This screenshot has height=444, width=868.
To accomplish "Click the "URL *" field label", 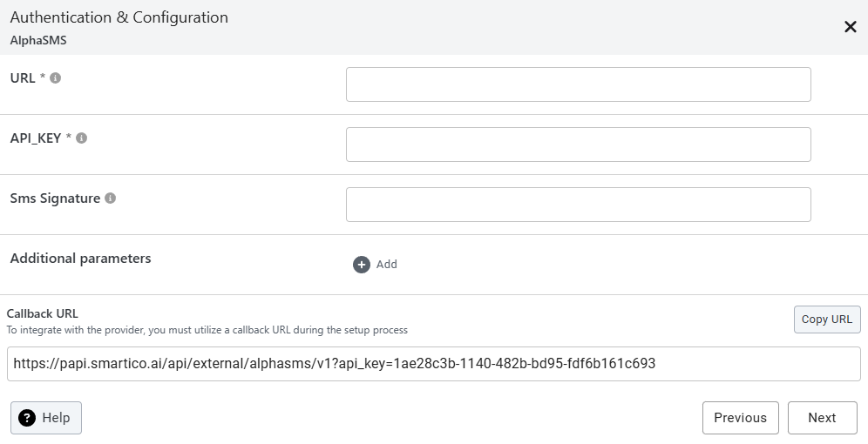I will [28, 77].
